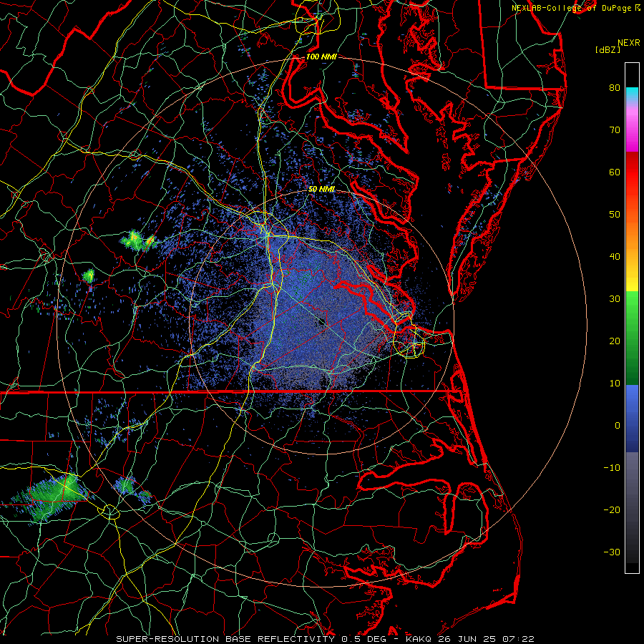Click the NEXR label above color scale
The height and width of the screenshot is (644, 644).
(x=629, y=43)
